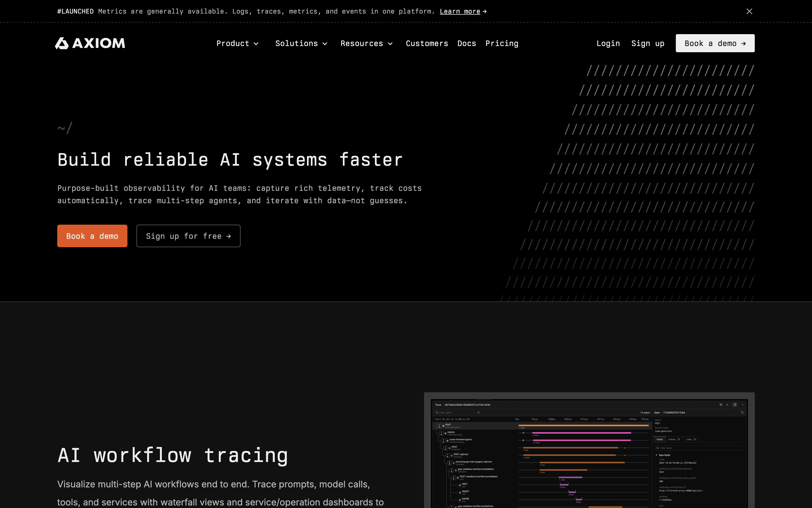Click the "Build reliable AI systems faster" headline

(x=230, y=159)
